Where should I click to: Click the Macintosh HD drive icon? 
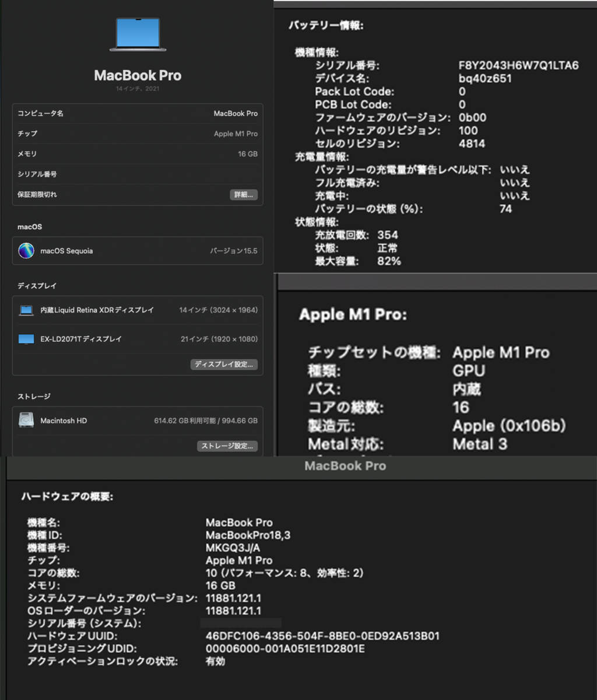[x=26, y=420]
